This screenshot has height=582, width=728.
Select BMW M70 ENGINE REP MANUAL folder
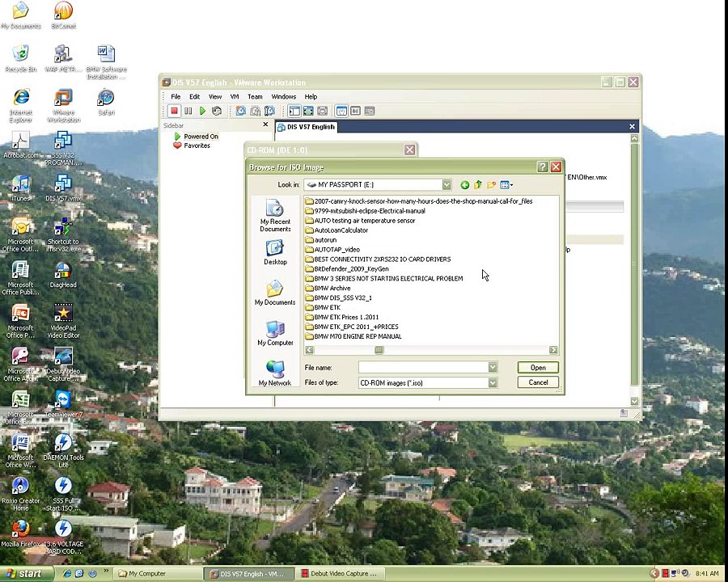pyautogui.click(x=353, y=336)
